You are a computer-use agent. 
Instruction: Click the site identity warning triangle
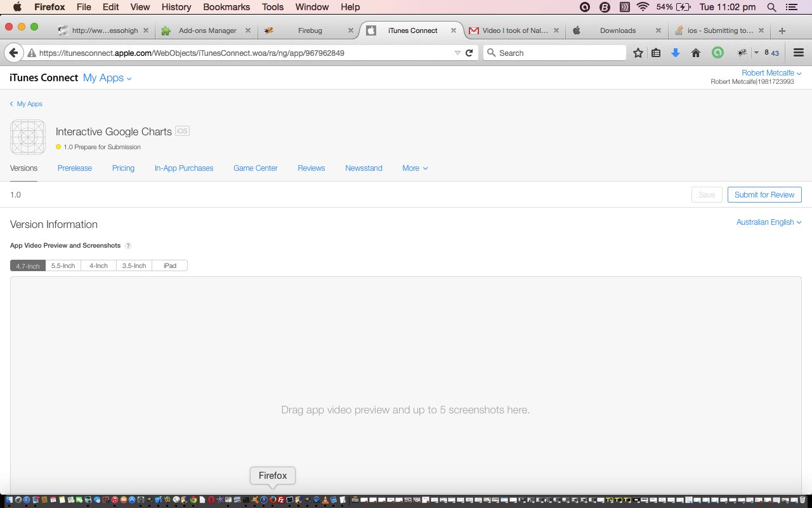click(x=31, y=53)
